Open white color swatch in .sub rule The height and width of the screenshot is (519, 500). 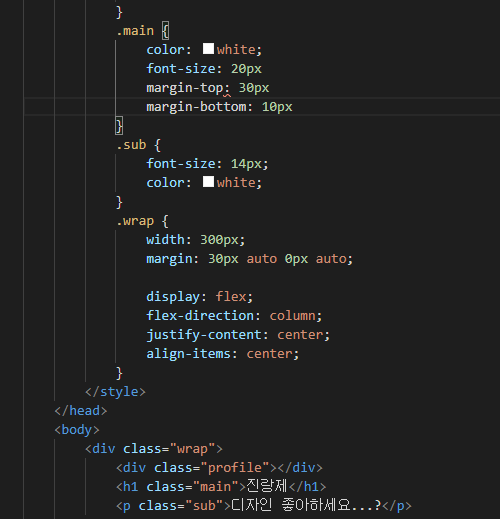[208, 182]
